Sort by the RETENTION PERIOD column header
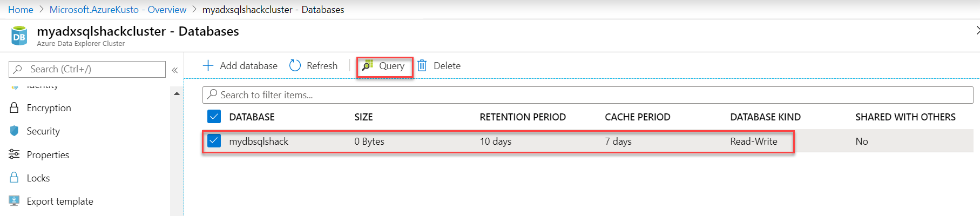 click(522, 117)
